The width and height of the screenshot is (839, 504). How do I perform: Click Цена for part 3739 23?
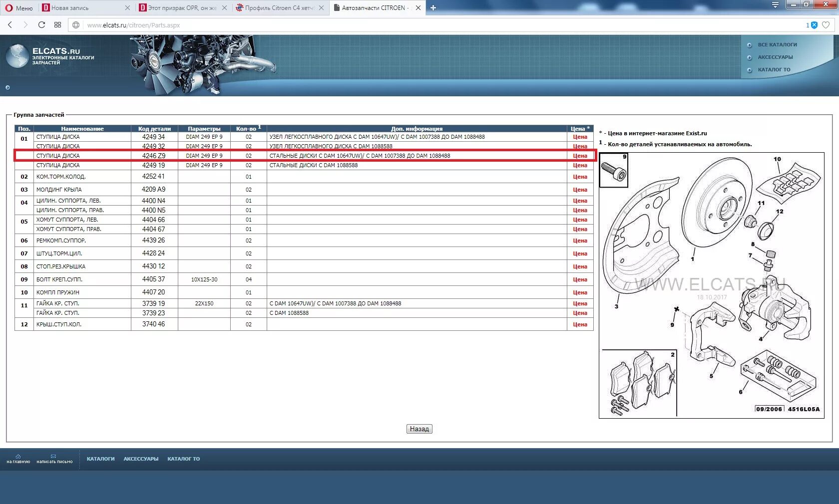(580, 313)
